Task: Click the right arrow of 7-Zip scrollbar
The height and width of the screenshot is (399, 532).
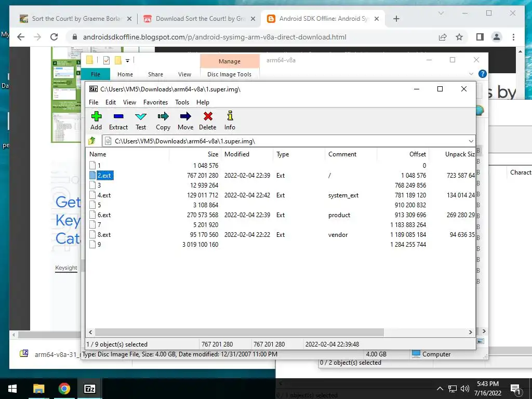Action: click(x=470, y=332)
